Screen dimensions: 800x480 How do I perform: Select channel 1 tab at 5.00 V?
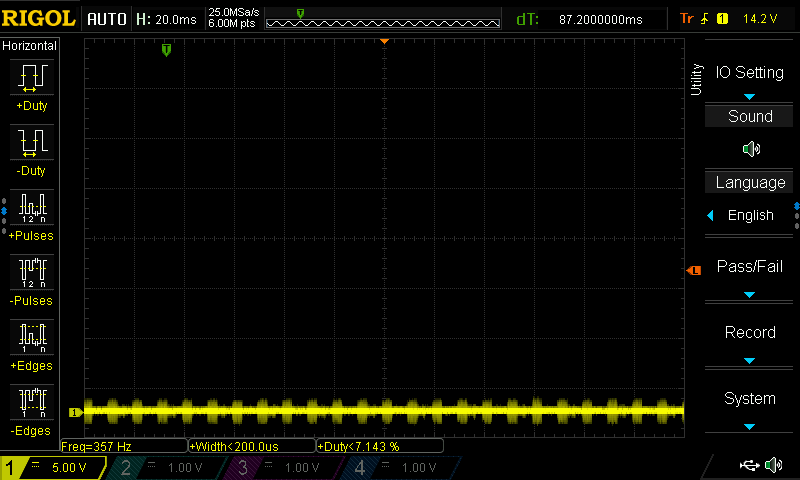coord(53,467)
